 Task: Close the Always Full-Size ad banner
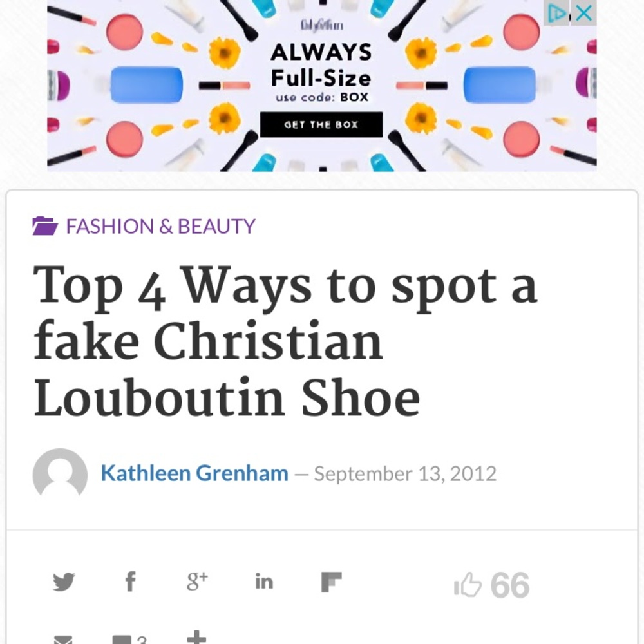click(583, 13)
